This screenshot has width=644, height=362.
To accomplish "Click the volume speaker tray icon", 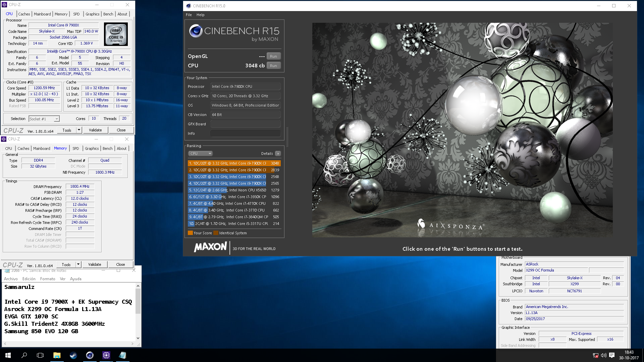I will [603, 355].
